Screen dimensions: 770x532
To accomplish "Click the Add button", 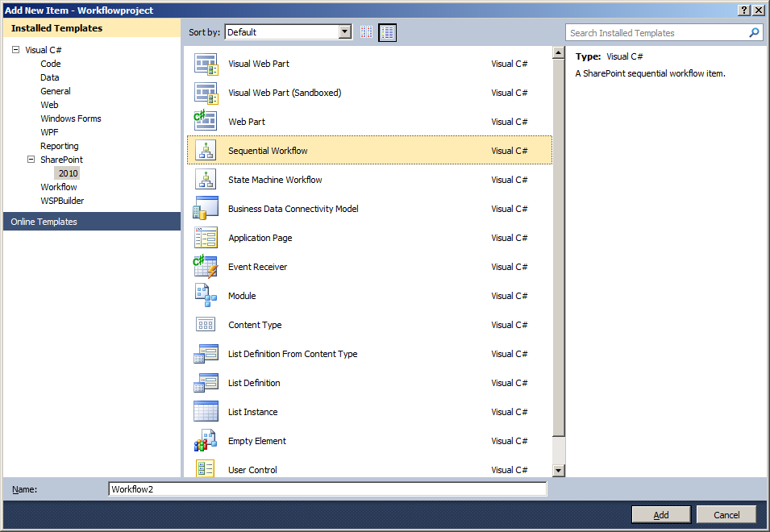I will point(661,515).
